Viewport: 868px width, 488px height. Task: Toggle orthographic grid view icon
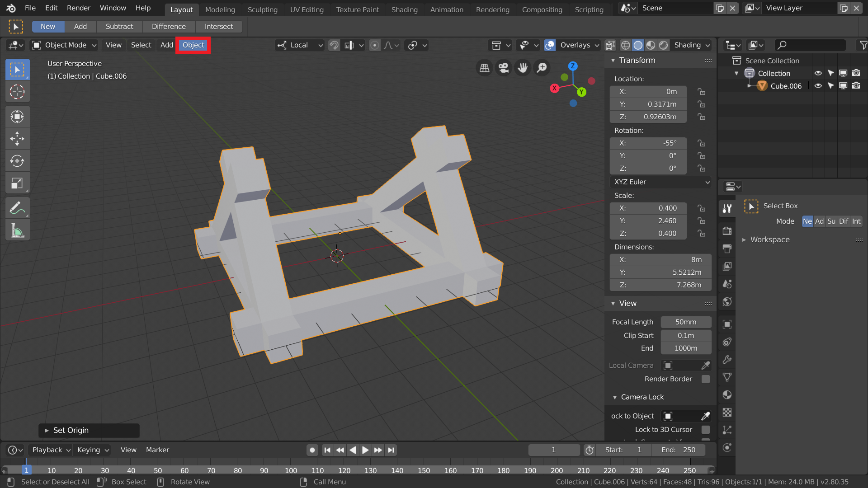click(484, 68)
